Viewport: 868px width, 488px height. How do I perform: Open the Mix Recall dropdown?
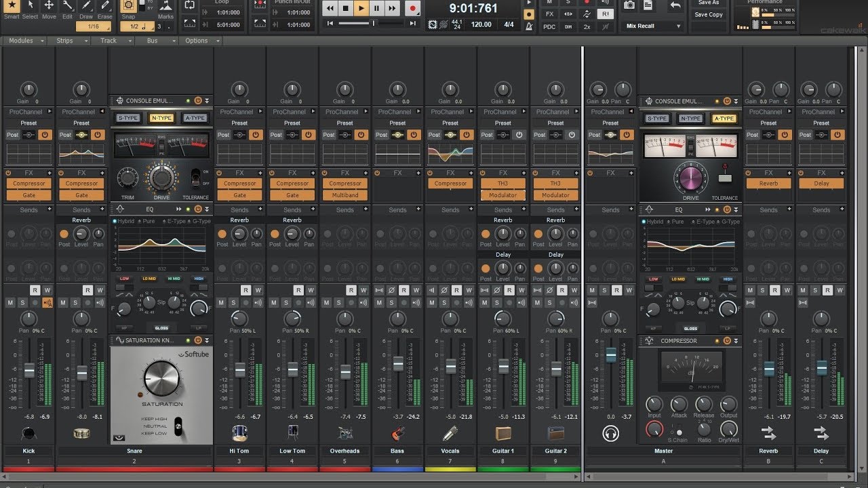653,26
